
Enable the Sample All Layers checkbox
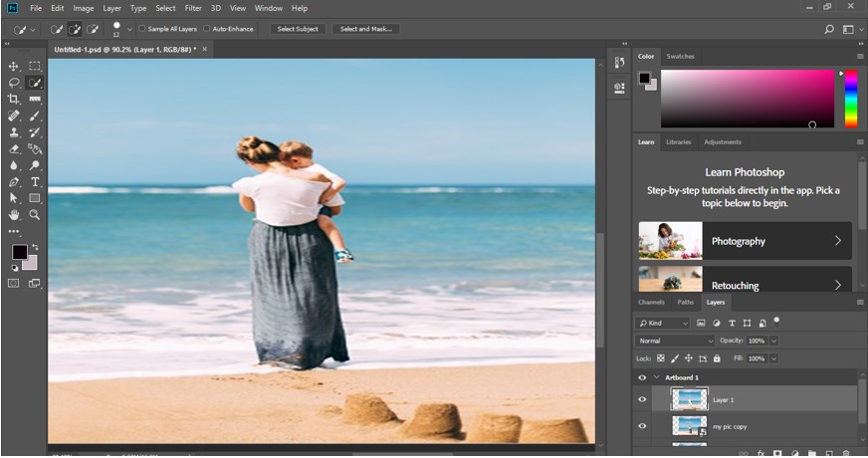coord(141,29)
